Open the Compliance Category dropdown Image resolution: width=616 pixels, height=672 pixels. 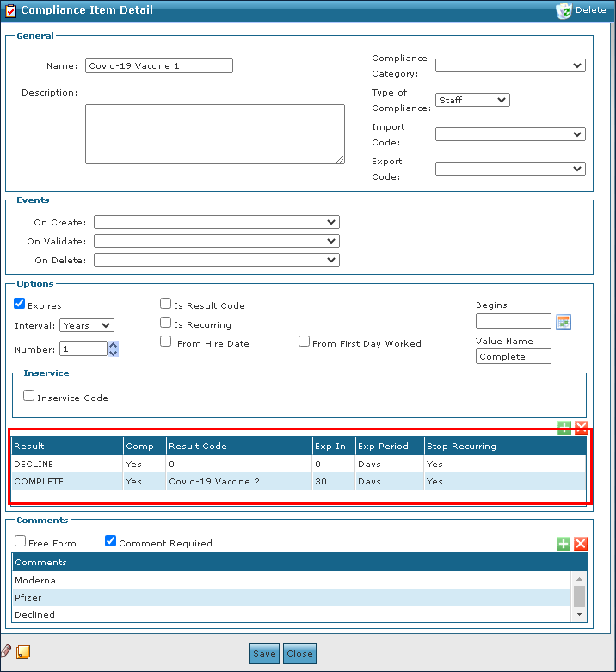click(510, 65)
